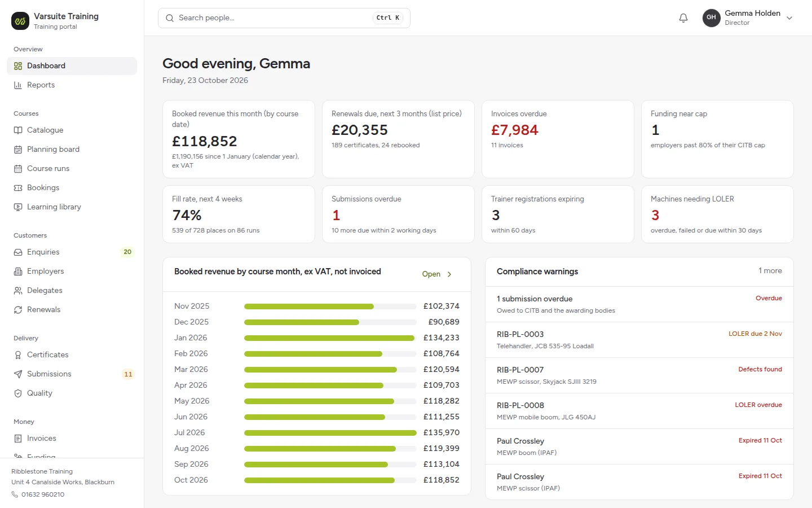Viewport: 812px width, 508px height.
Task: Open Paul Crossley MEWP boom warning
Action: (639, 446)
